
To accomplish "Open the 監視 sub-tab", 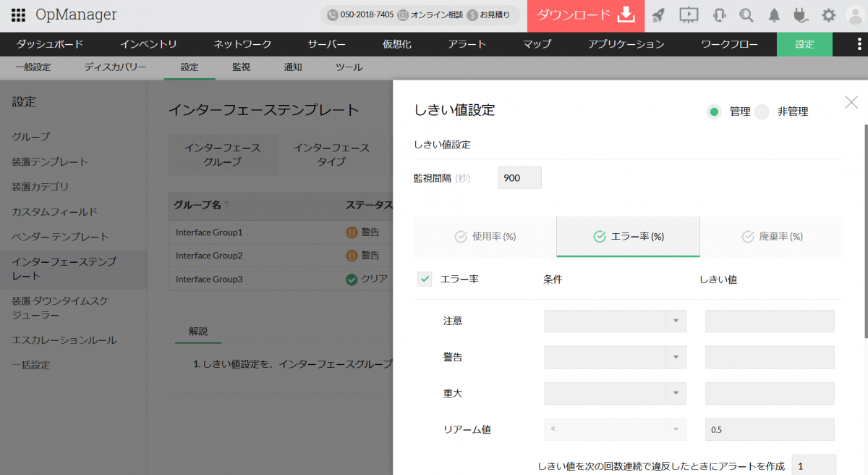I will point(242,67).
